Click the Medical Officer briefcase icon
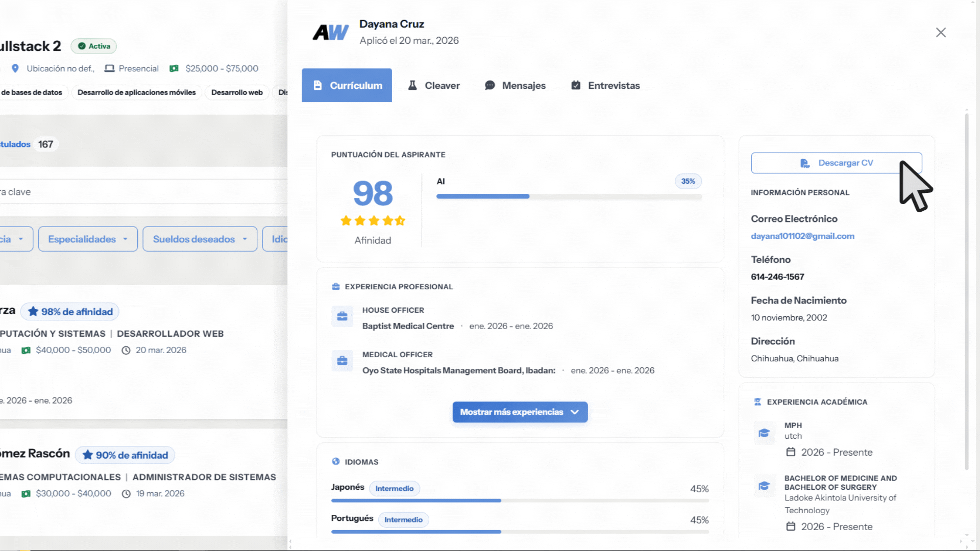 click(x=342, y=361)
